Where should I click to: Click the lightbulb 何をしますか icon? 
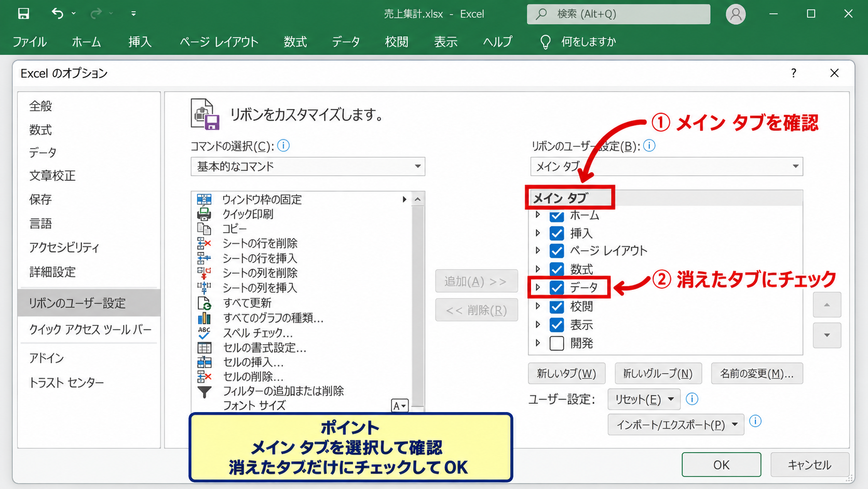pos(545,42)
